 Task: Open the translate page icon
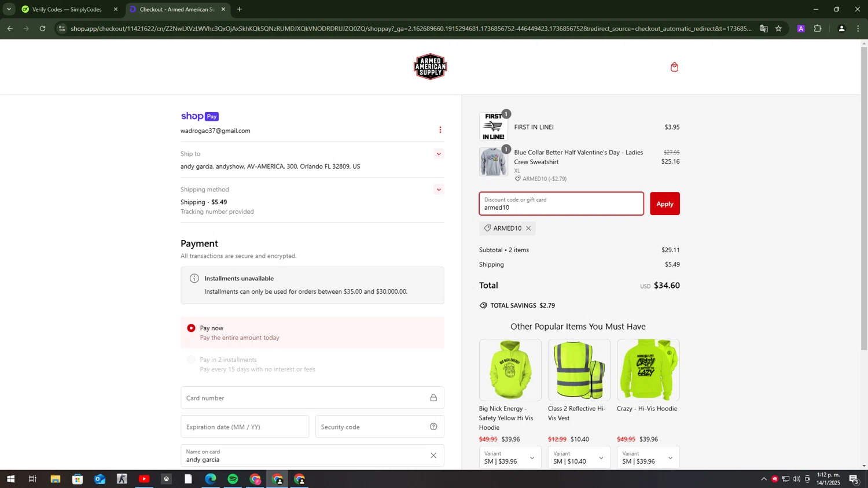764,28
